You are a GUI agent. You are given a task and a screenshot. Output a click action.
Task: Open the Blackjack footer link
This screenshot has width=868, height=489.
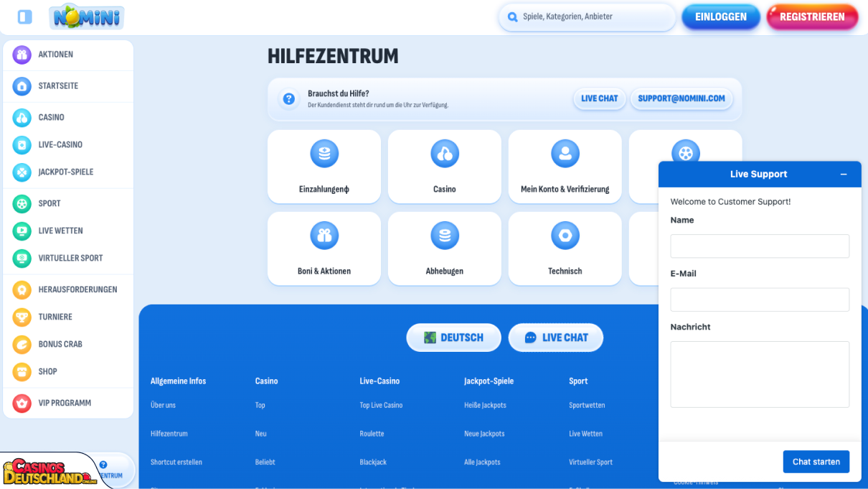(x=373, y=462)
